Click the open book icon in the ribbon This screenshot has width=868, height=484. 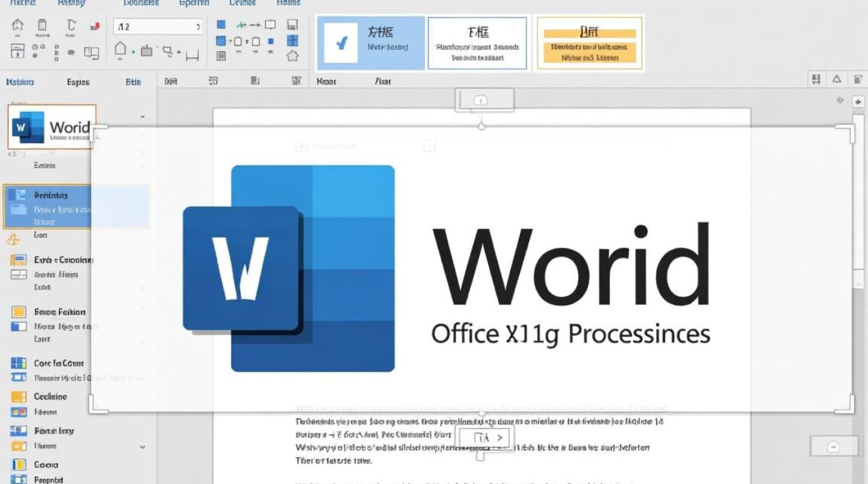coord(92,53)
